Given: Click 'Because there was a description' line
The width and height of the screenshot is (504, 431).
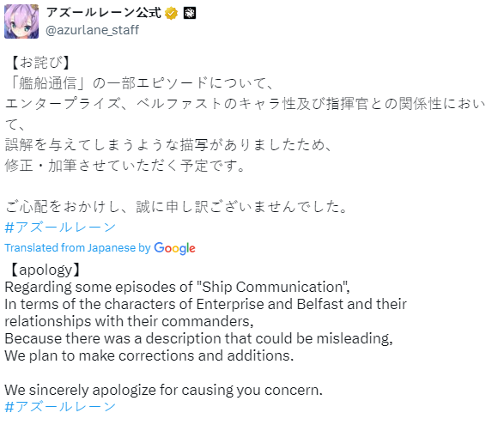Looking at the screenshot, I should [x=198, y=338].
